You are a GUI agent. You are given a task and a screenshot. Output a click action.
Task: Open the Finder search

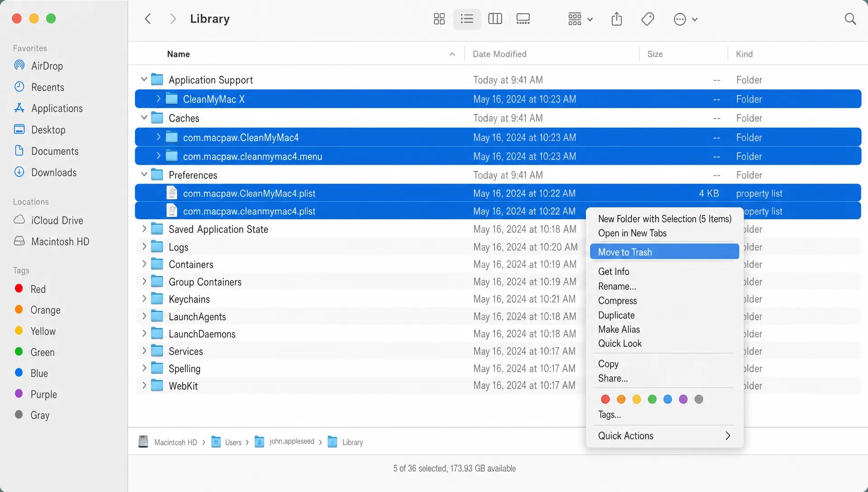point(850,19)
